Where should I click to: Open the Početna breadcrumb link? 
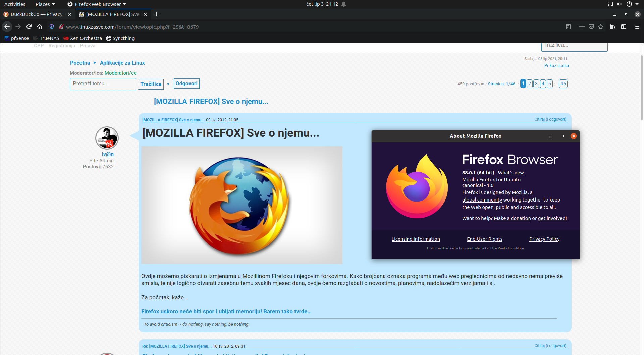(x=80, y=63)
